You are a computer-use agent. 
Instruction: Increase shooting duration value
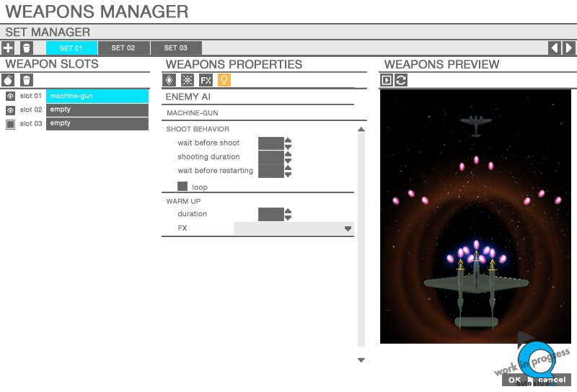288,154
